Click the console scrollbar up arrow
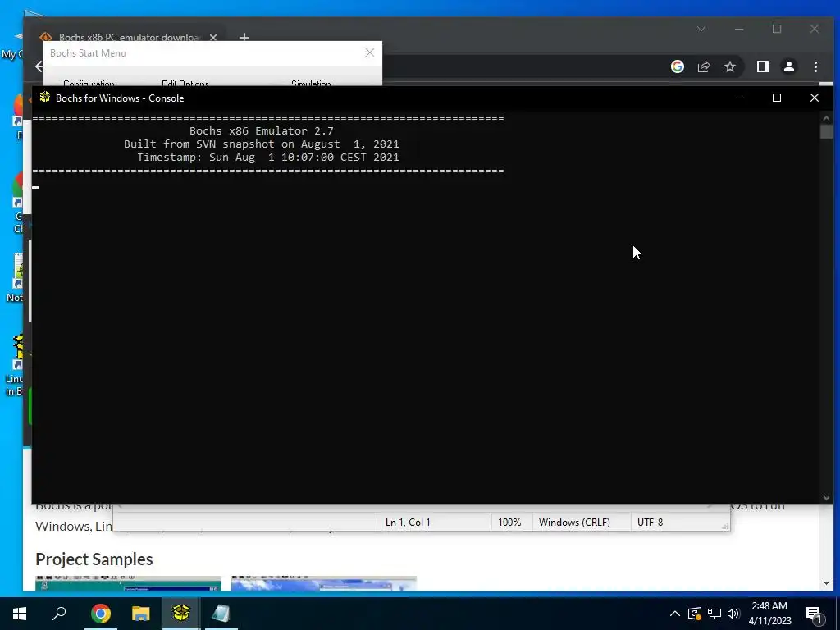This screenshot has width=840, height=630. click(826, 118)
